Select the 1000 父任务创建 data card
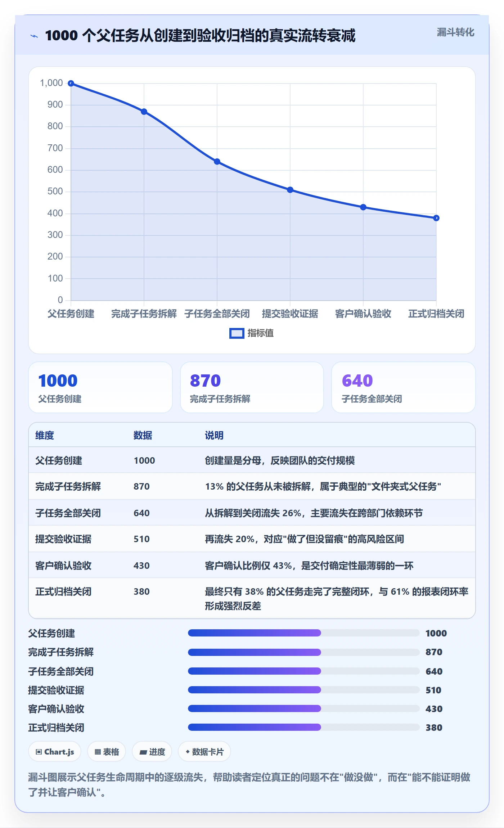Image resolution: width=504 pixels, height=828 pixels. [100, 387]
